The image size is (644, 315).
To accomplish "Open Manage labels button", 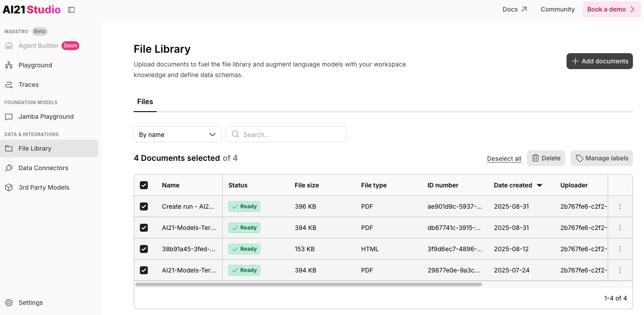I will (x=602, y=158).
